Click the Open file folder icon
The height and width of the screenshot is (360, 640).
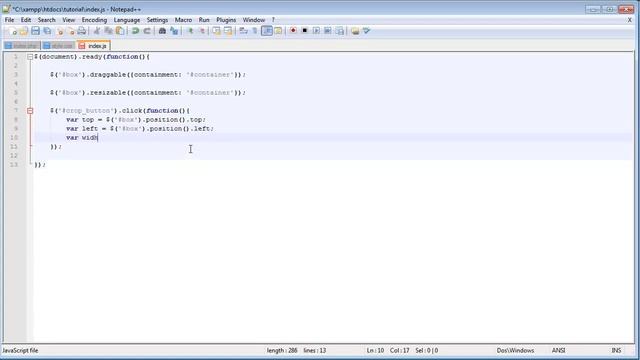click(24, 31)
